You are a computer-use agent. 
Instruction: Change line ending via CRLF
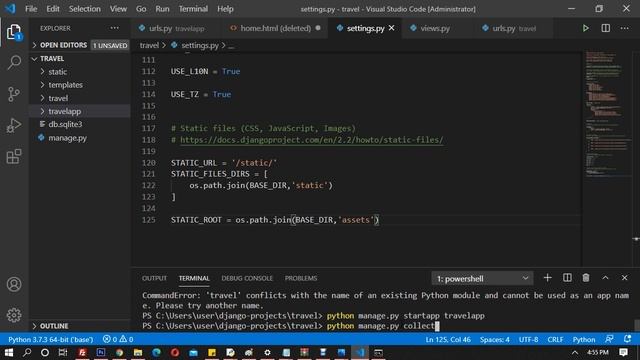(555, 339)
